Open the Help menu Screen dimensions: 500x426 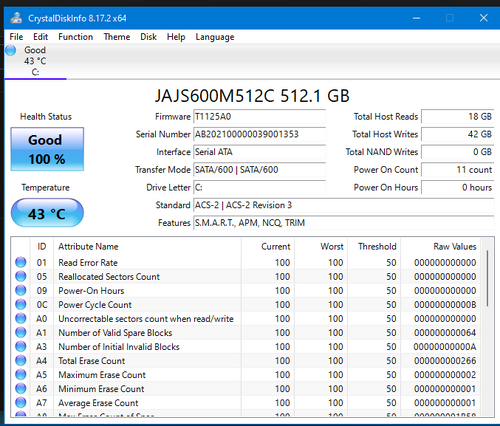176,37
